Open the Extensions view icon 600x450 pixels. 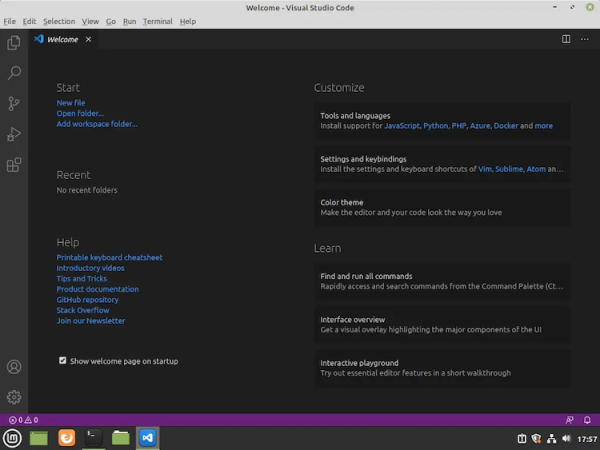click(x=14, y=165)
